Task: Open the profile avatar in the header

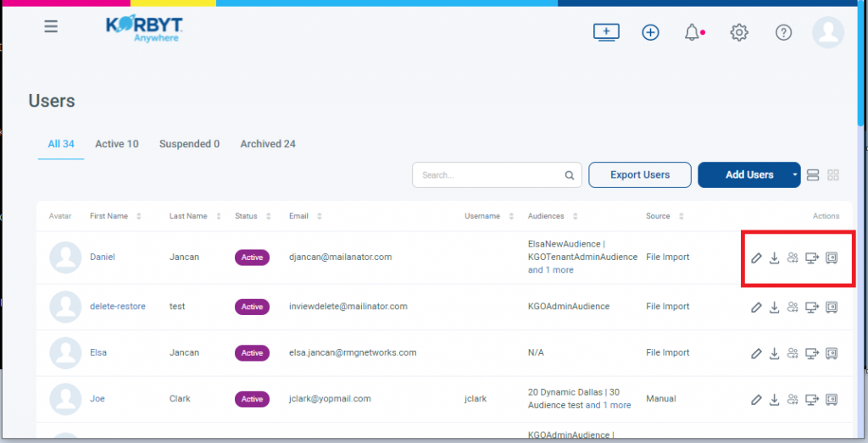Action: tap(827, 32)
